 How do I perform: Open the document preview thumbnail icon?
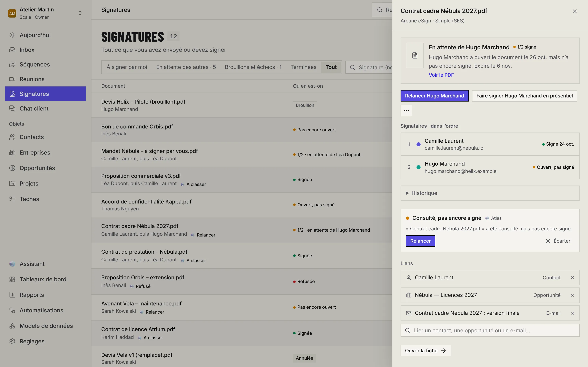pyautogui.click(x=415, y=56)
